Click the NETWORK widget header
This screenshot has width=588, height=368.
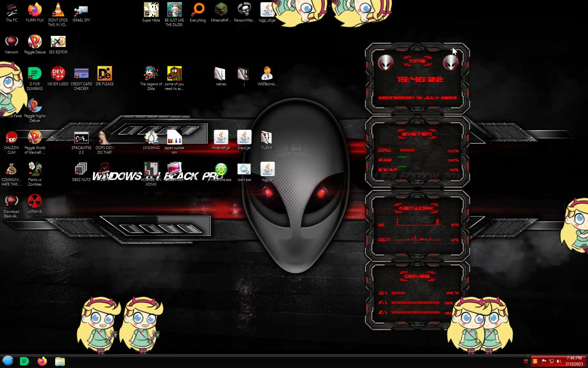point(416,208)
